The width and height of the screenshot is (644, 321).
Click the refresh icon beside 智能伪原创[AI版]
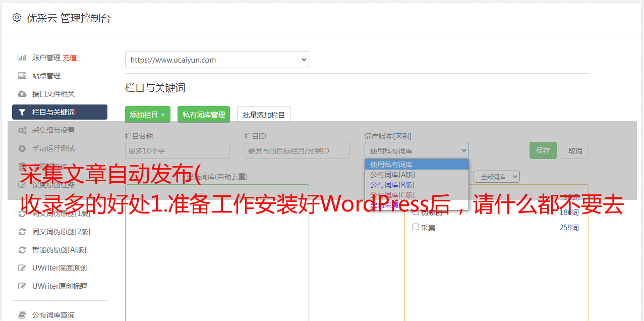(x=22, y=250)
